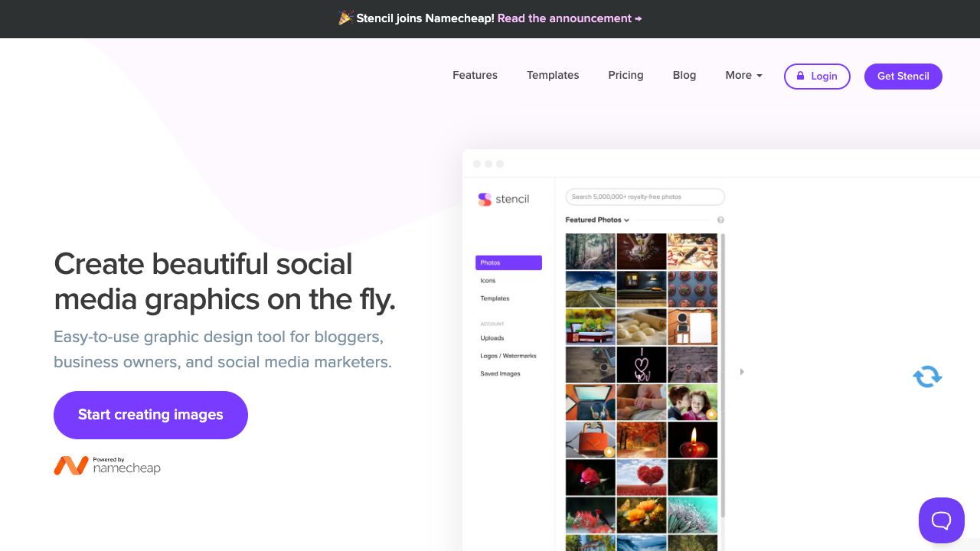The height and width of the screenshot is (551, 980).
Task: Select the red candle photo thumbnail
Action: click(692, 439)
